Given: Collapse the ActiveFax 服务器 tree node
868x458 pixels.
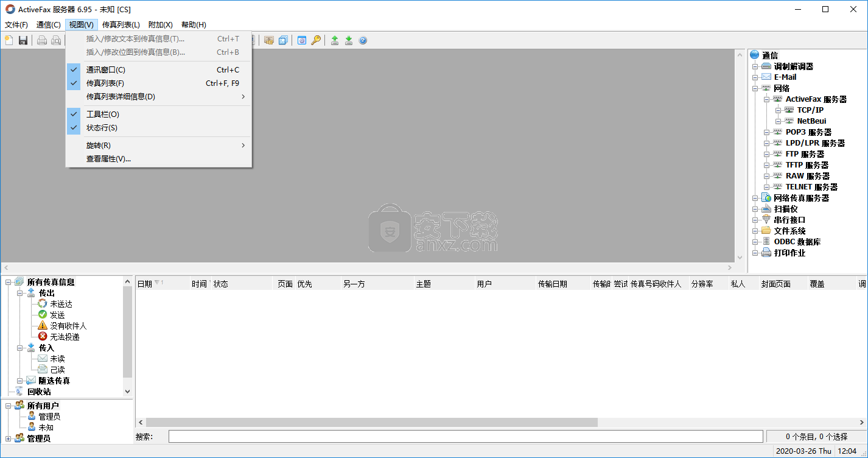Looking at the screenshot, I should tap(767, 99).
